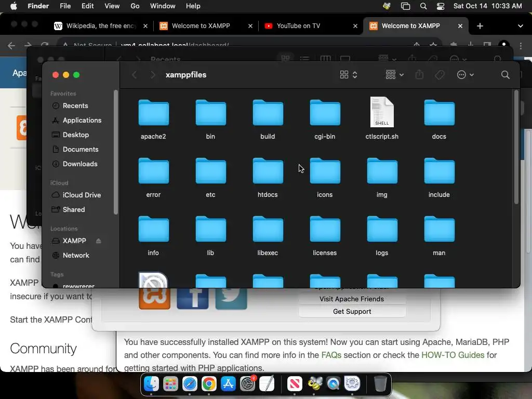Open the Help menu
The image size is (532, 399).
coord(193,6)
